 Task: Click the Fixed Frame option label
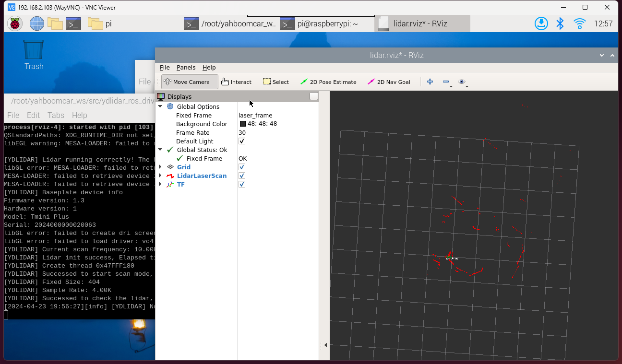pyautogui.click(x=194, y=115)
